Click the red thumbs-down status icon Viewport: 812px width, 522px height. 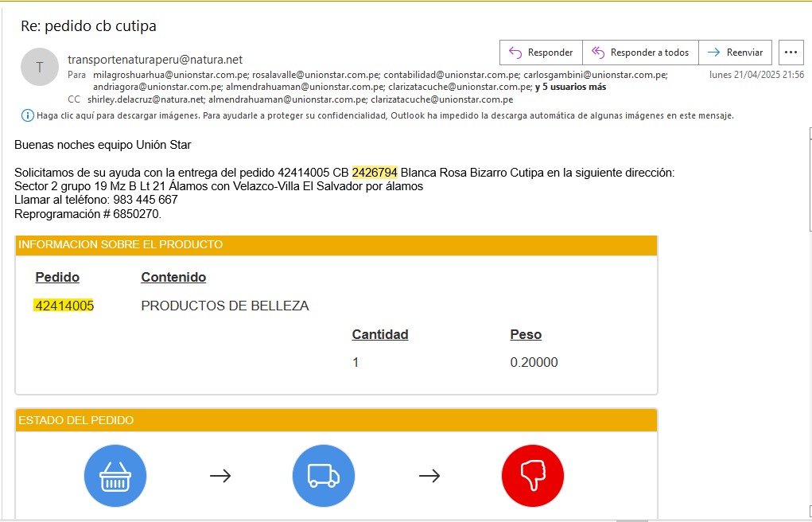pyautogui.click(x=532, y=476)
